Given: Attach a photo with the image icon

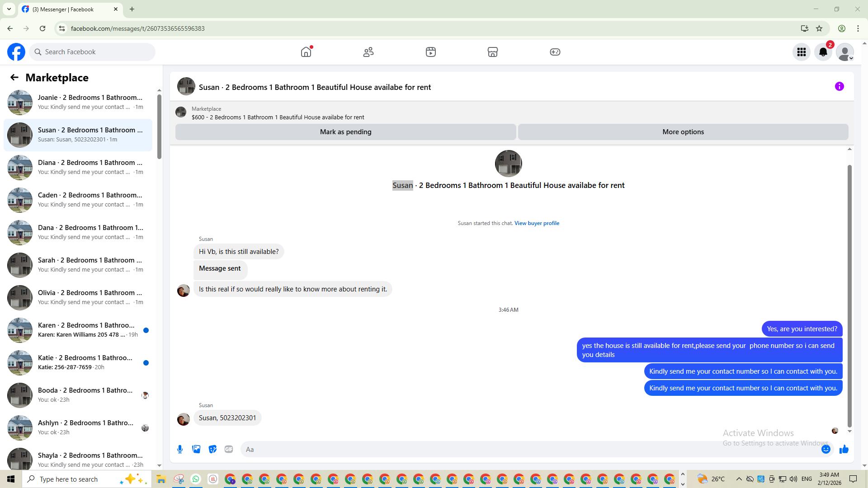Looking at the screenshot, I should point(196,449).
